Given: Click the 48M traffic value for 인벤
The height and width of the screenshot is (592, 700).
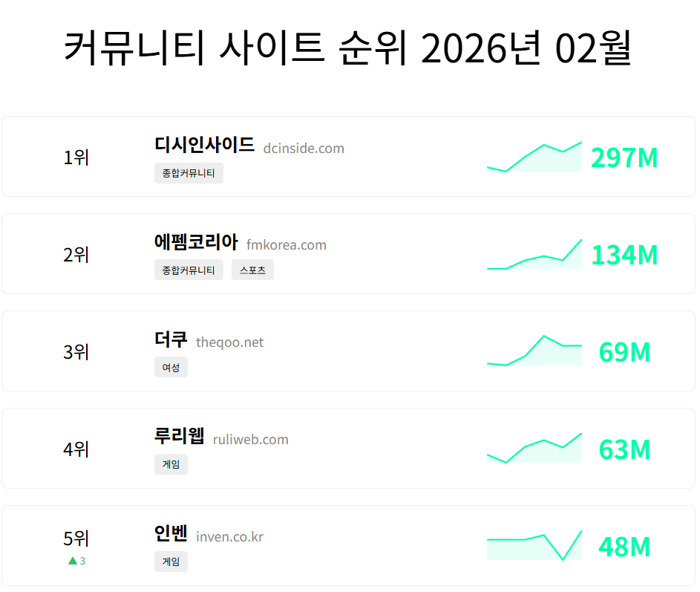Looking at the screenshot, I should [624, 547].
